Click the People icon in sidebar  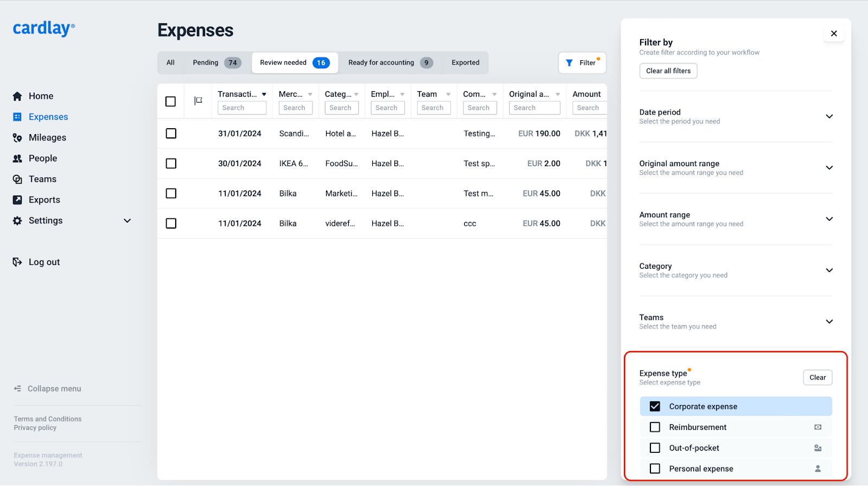pos(17,159)
